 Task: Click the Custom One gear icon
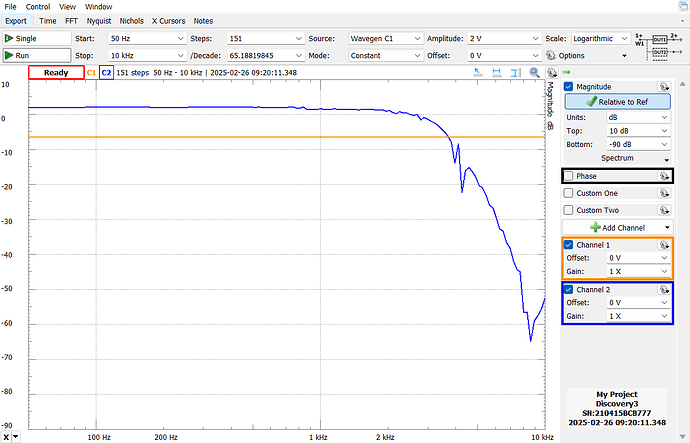663,193
